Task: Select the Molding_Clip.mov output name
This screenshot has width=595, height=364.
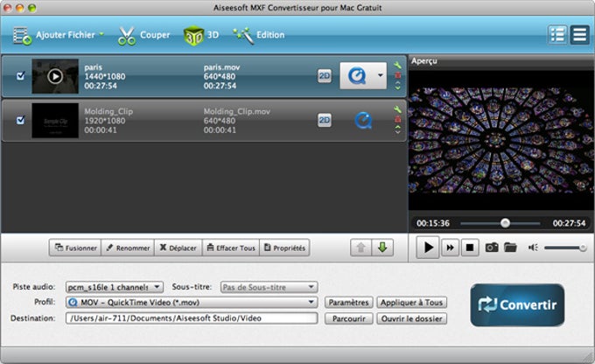Action: [x=237, y=112]
